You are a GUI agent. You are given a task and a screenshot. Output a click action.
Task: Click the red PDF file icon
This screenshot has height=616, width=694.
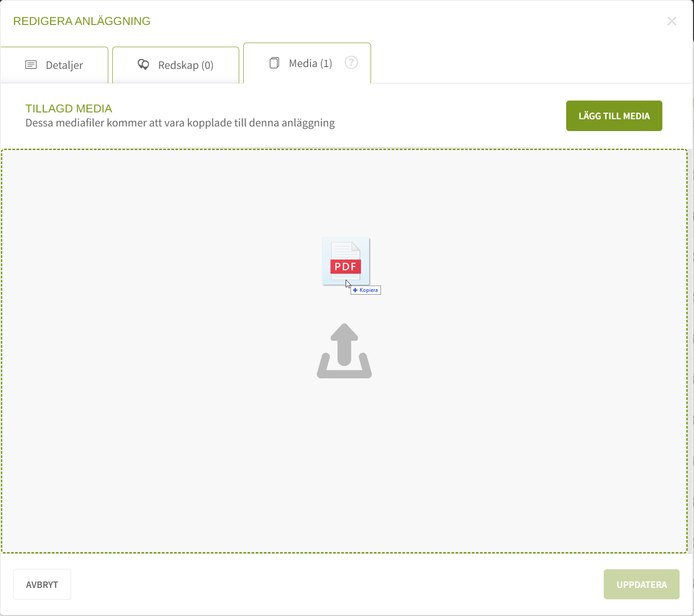tap(346, 261)
